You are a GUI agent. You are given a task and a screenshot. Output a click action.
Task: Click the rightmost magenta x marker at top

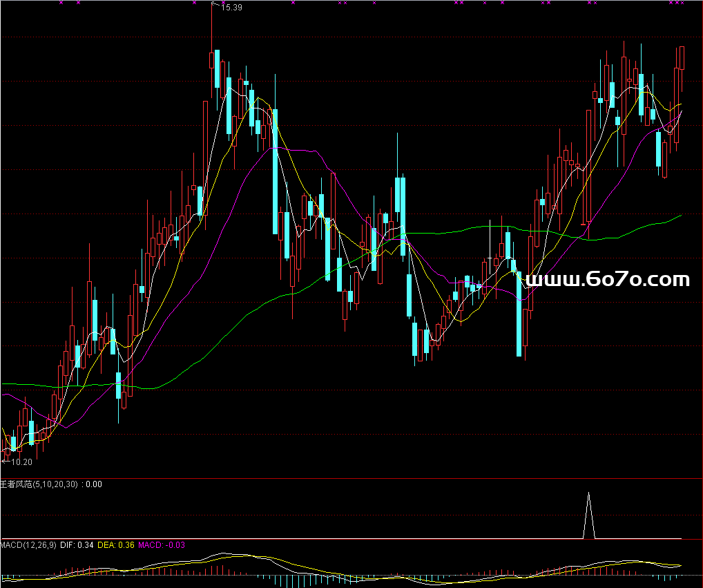tap(682, 3)
